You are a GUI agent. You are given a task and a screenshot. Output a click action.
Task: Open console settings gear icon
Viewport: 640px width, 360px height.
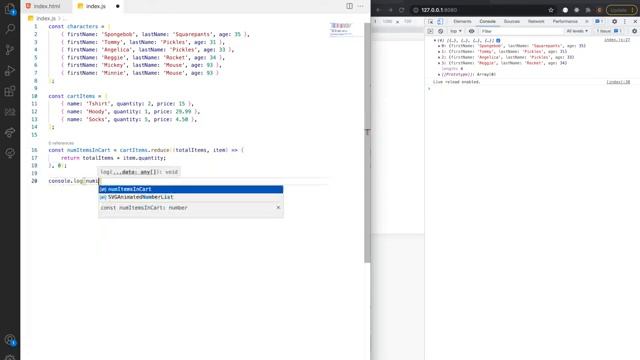(634, 31)
